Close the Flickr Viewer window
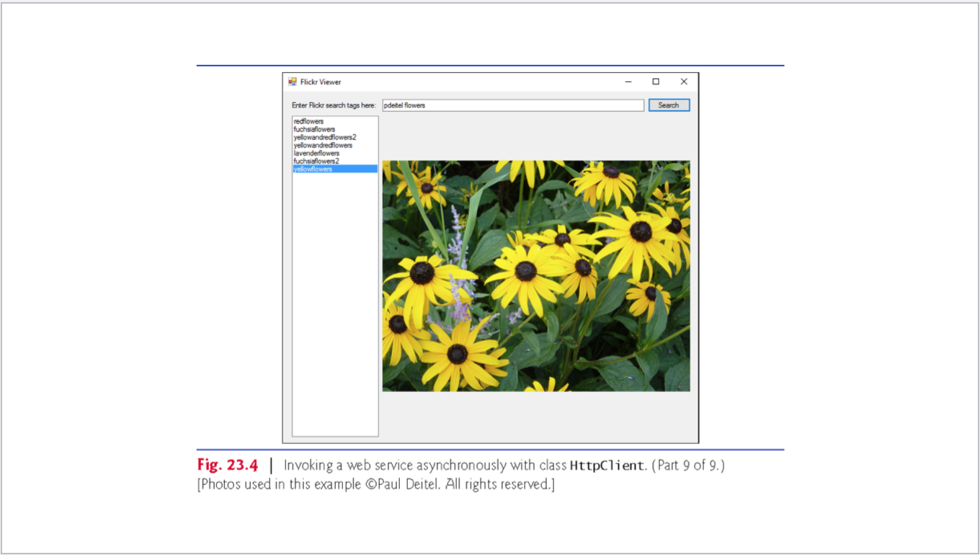Viewport: 980px width, 555px height. click(683, 81)
